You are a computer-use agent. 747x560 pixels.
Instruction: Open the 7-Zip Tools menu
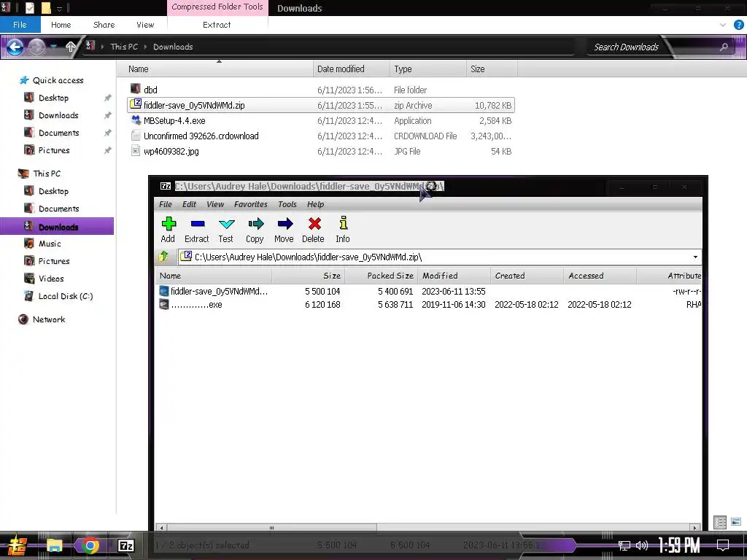(x=287, y=204)
